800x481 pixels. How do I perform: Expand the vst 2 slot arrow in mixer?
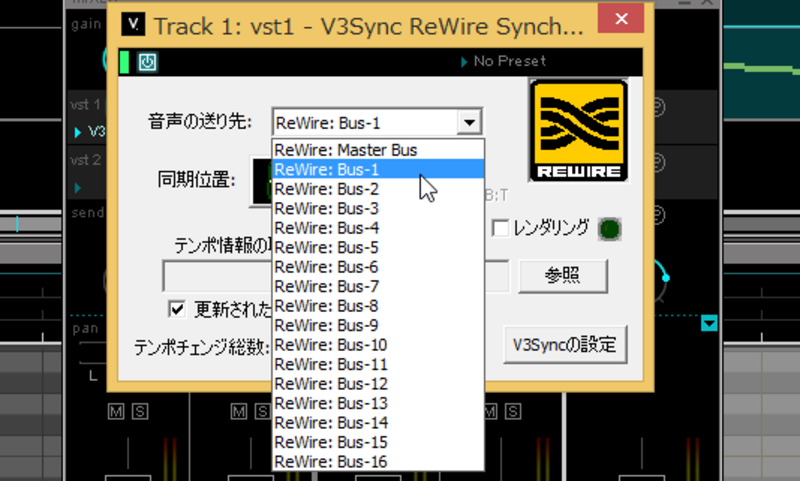point(78,188)
